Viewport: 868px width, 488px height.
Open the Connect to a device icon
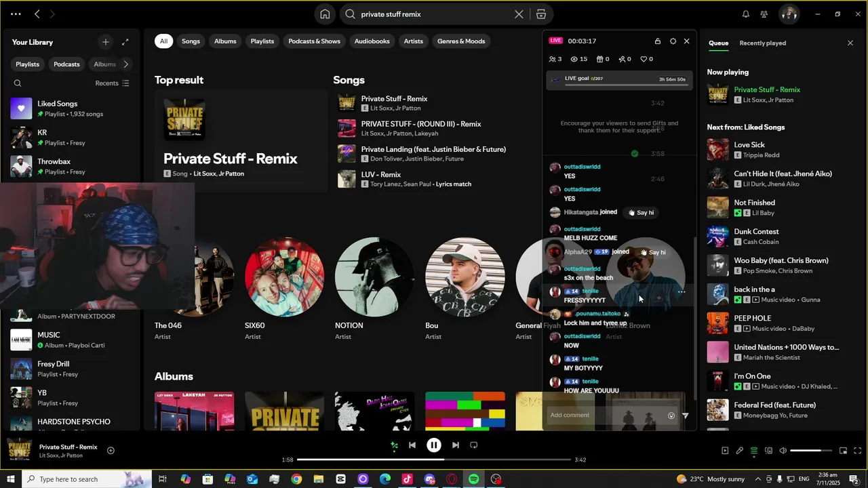(x=768, y=451)
